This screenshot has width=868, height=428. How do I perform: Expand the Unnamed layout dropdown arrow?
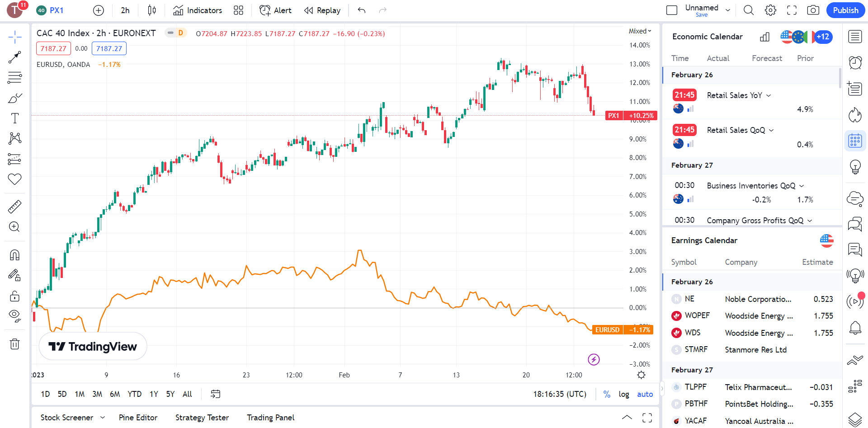point(728,10)
